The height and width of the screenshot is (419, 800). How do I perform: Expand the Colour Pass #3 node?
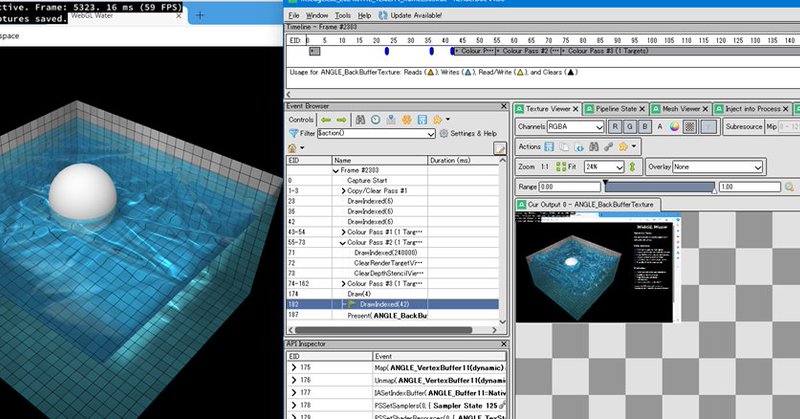[x=343, y=284]
